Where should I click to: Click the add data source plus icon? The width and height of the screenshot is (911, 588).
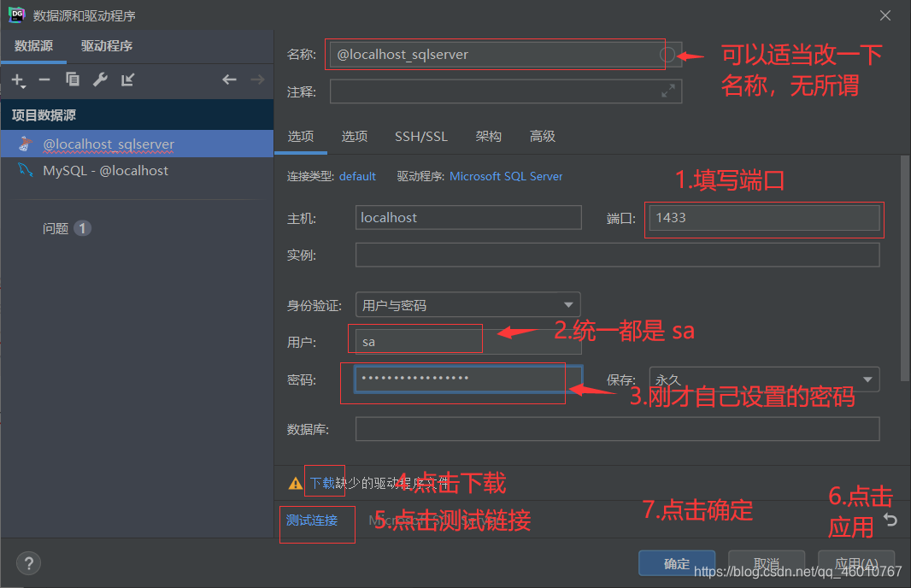click(17, 79)
